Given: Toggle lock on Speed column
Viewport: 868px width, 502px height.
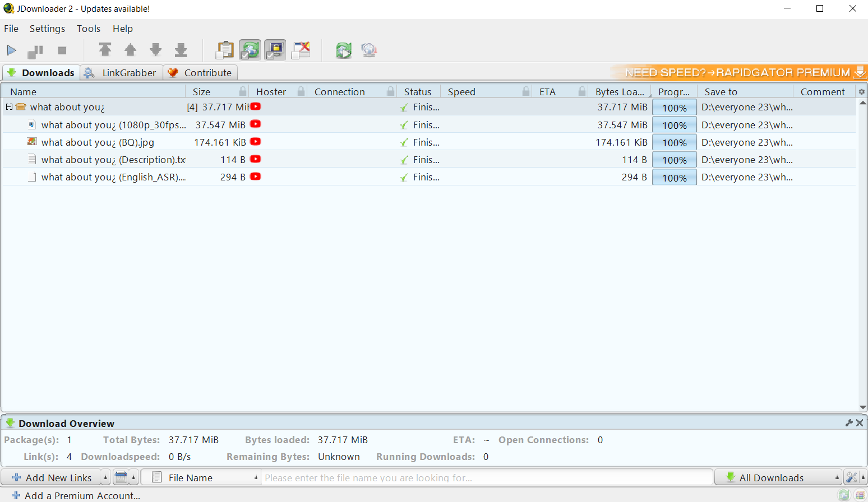Looking at the screenshot, I should (526, 91).
